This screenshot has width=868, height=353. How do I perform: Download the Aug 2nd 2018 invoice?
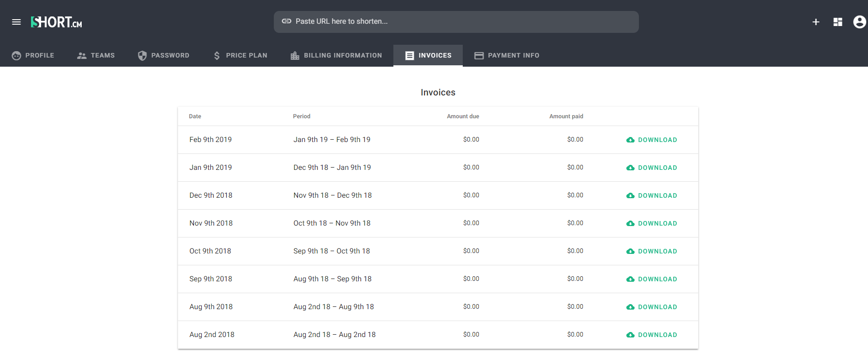click(652, 335)
